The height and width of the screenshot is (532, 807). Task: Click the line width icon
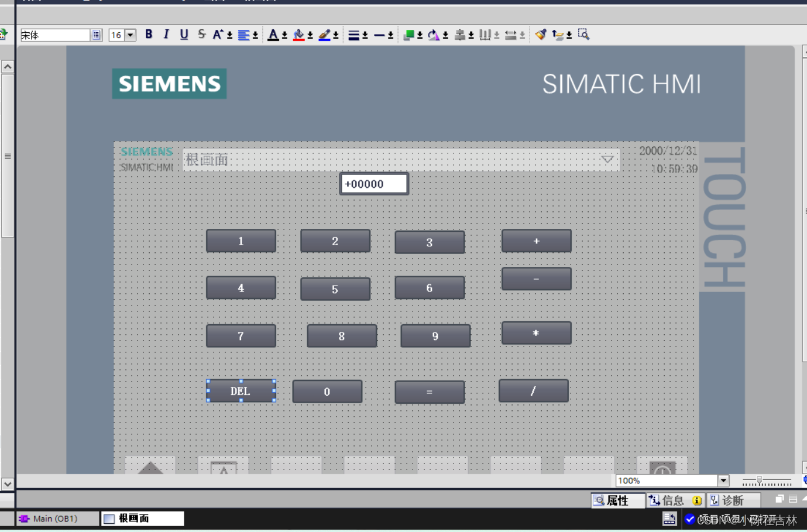coord(353,35)
